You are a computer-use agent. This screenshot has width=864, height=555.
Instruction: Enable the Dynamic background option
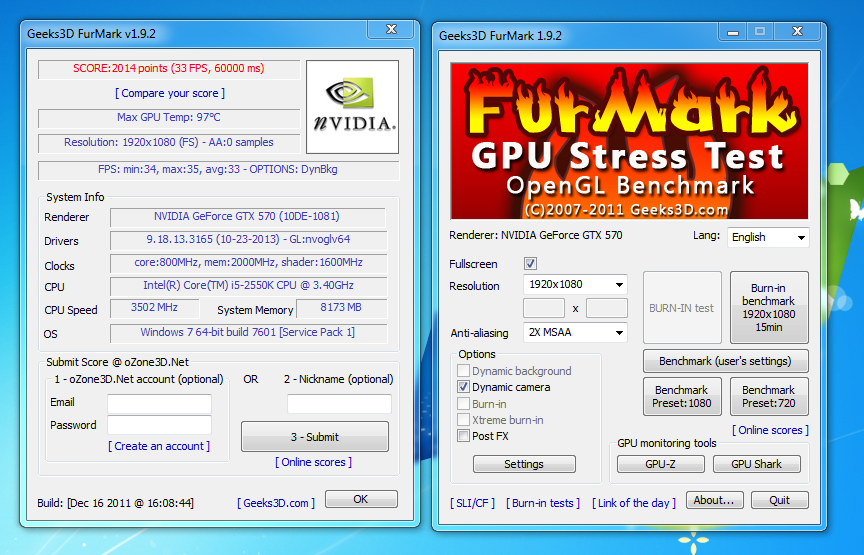[463, 371]
